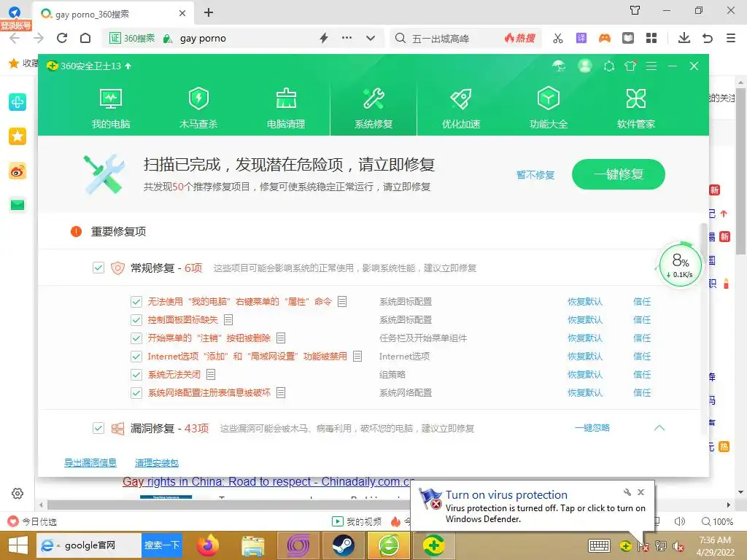747x560 pixels.
Task: Open 360 Security main menu icon
Action: pyautogui.click(x=651, y=66)
